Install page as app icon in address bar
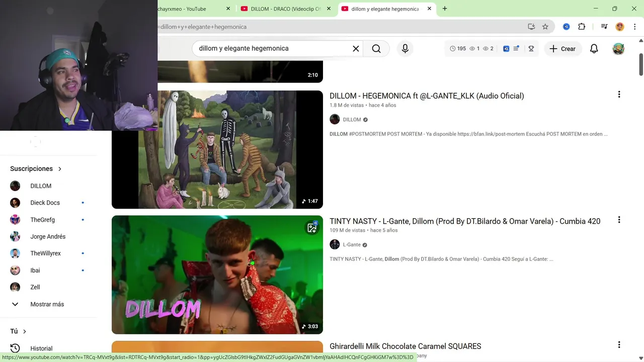 tap(531, 27)
